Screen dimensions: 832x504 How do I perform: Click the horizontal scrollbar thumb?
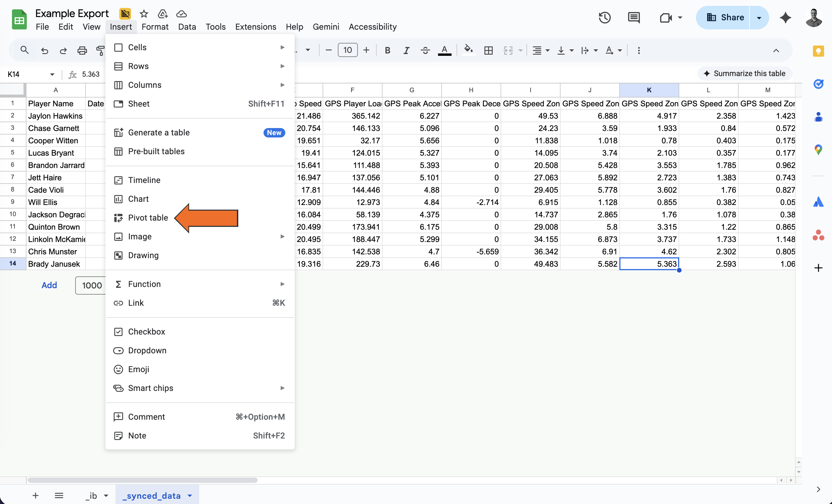tap(142, 480)
